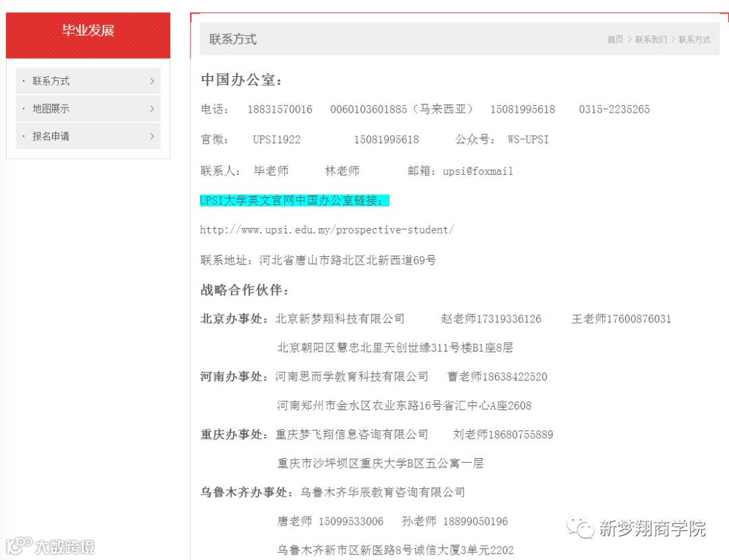Click the chevron arrow beside 报名申请
Screen dimensions: 729x560
pos(152,136)
